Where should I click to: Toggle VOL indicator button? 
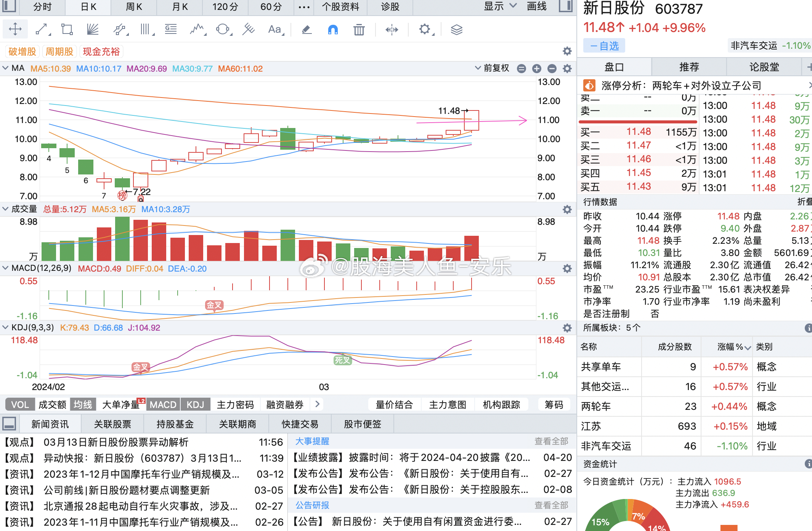(x=20, y=405)
